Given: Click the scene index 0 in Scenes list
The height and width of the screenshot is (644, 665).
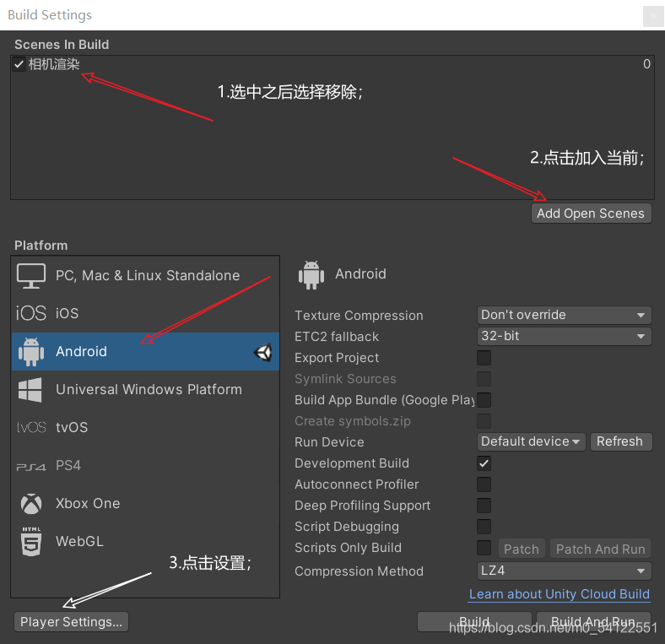Looking at the screenshot, I should coord(646,64).
